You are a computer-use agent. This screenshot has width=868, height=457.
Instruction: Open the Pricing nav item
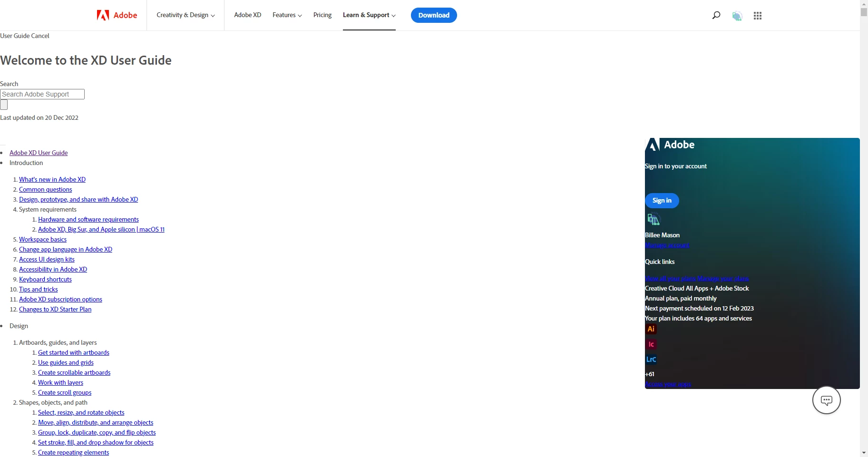pyautogui.click(x=322, y=15)
